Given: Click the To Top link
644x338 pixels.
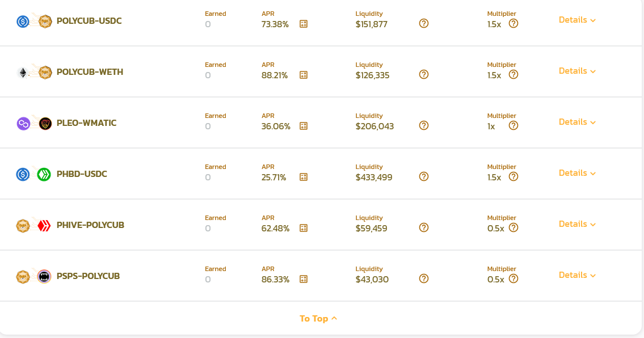Looking at the screenshot, I should pyautogui.click(x=318, y=319).
